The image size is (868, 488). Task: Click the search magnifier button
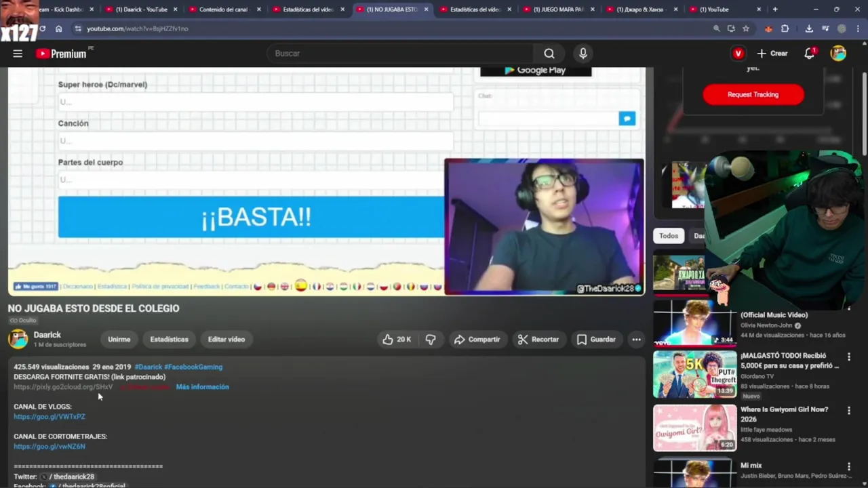click(549, 54)
